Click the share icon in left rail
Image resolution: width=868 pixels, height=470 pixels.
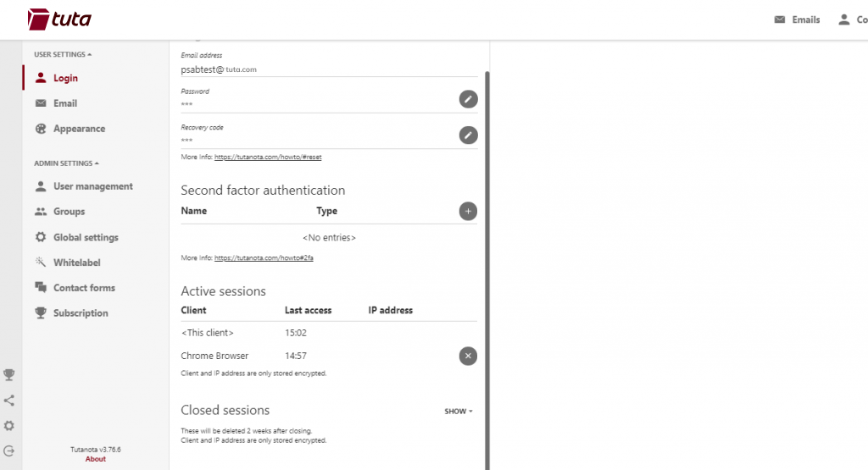coord(9,401)
